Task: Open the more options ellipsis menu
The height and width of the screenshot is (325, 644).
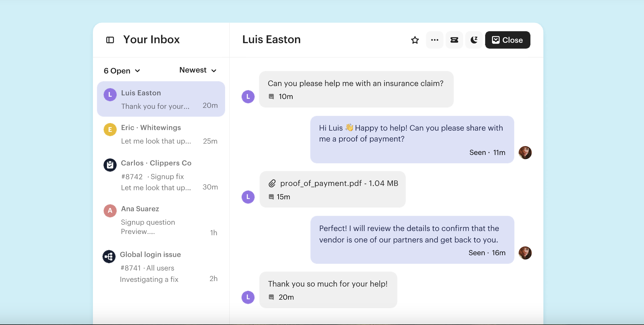Action: pos(435,40)
